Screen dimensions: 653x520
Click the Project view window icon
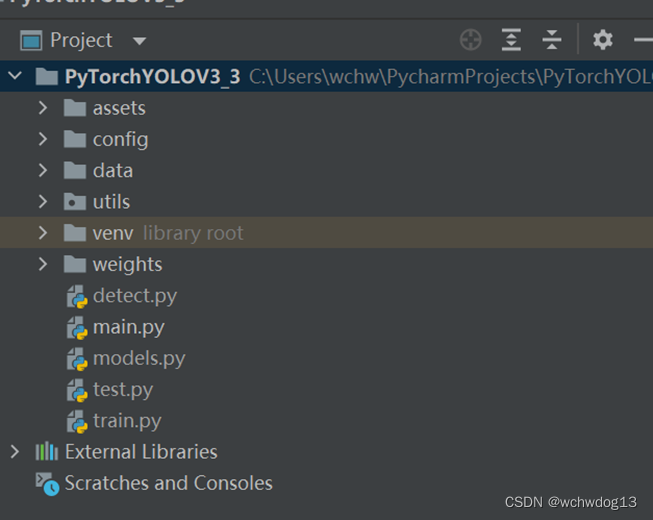tap(32, 41)
